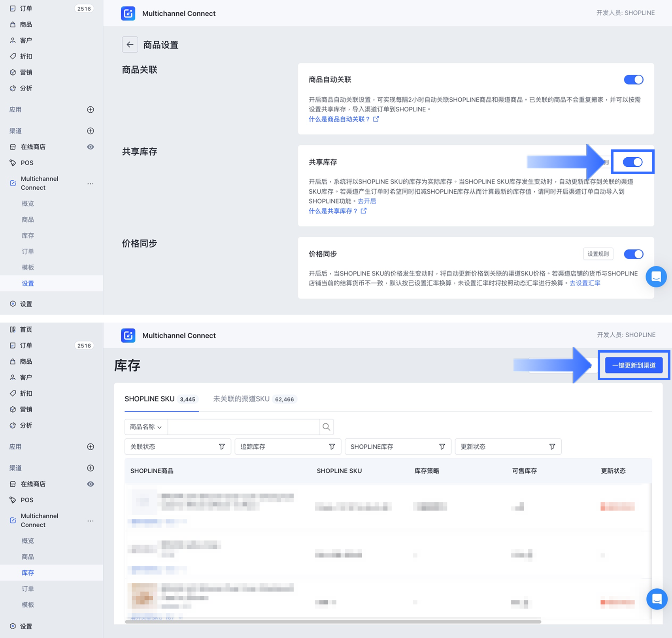Click the search text field beside 商品名称

[x=244, y=427]
